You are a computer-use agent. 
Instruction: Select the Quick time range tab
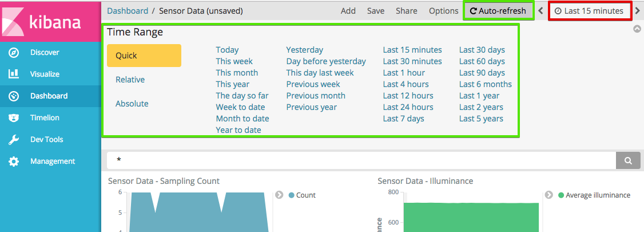click(x=144, y=56)
